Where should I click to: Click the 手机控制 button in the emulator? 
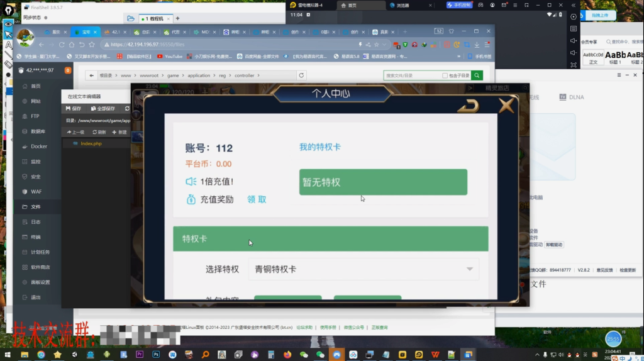(459, 5)
